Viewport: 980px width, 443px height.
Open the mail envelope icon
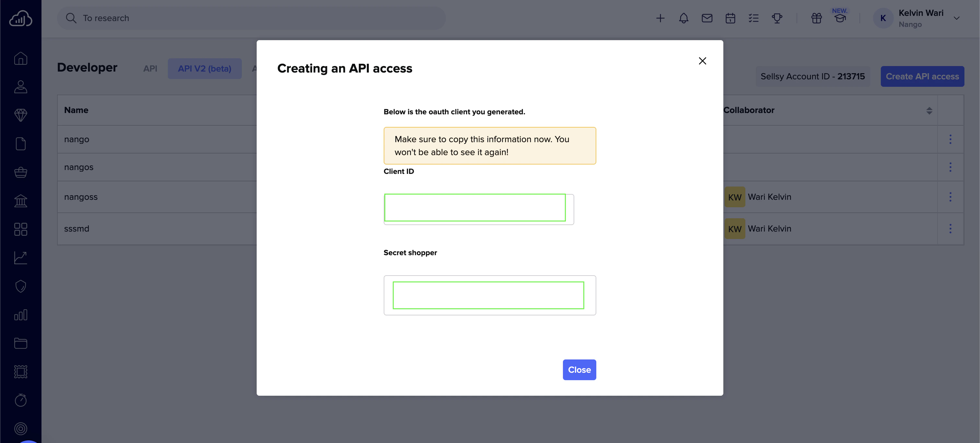point(707,18)
